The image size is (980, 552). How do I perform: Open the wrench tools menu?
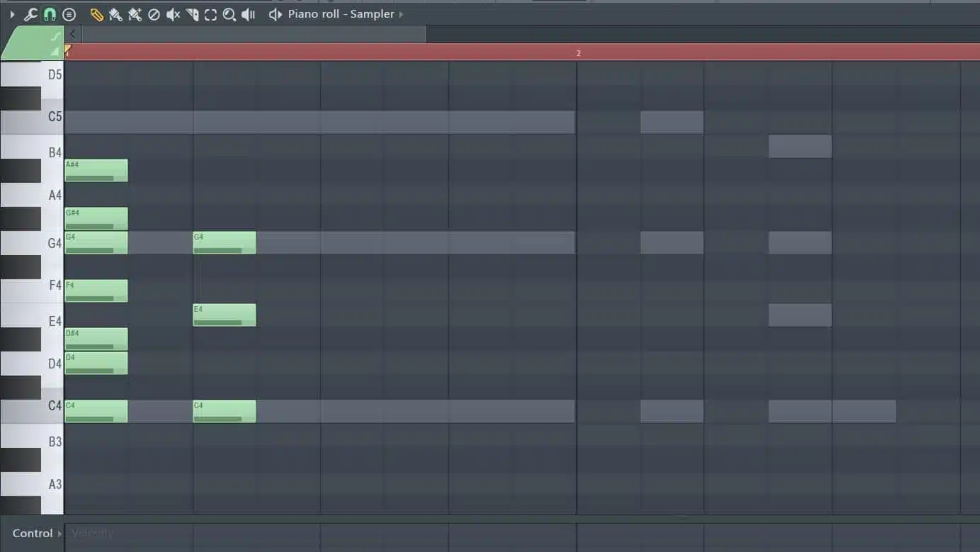[30, 14]
